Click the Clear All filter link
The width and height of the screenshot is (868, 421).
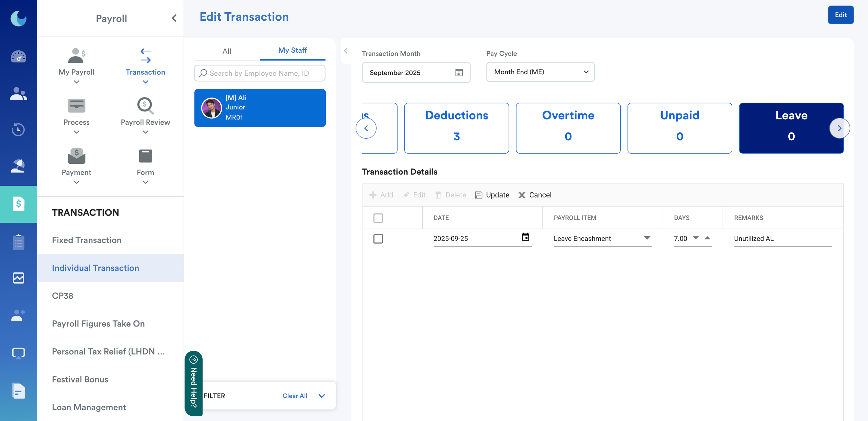pyautogui.click(x=294, y=396)
